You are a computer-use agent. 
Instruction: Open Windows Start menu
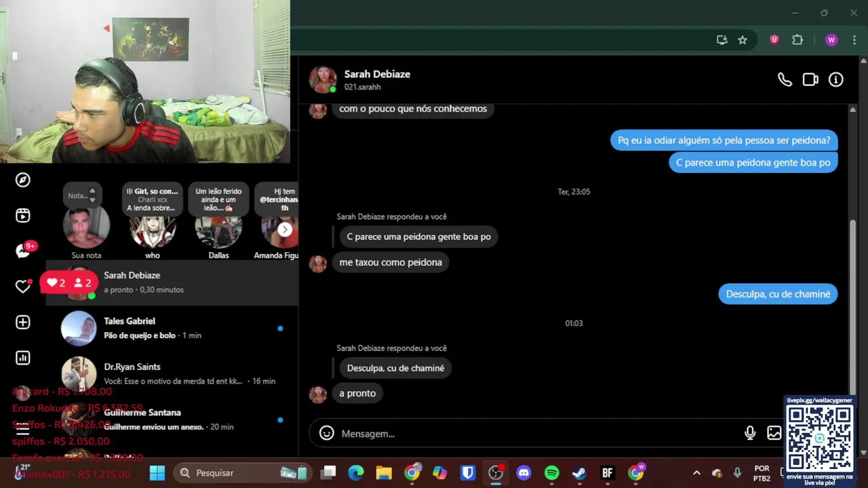pos(157,473)
